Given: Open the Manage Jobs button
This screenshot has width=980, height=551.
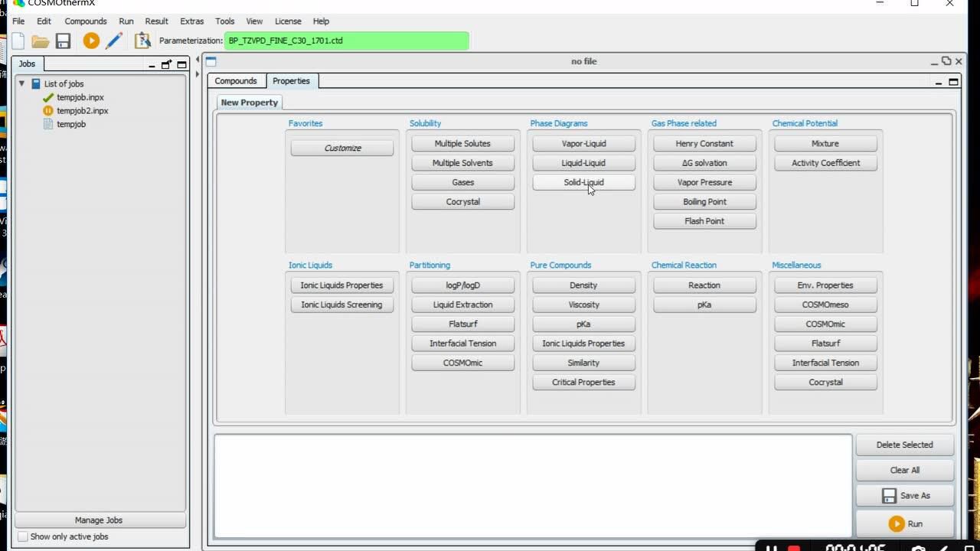Looking at the screenshot, I should pos(99,520).
